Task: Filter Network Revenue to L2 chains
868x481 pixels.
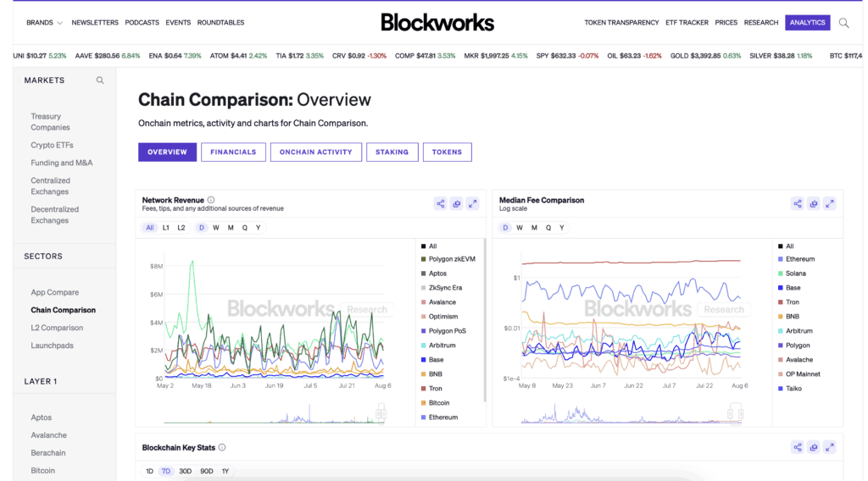Action: pyautogui.click(x=181, y=228)
